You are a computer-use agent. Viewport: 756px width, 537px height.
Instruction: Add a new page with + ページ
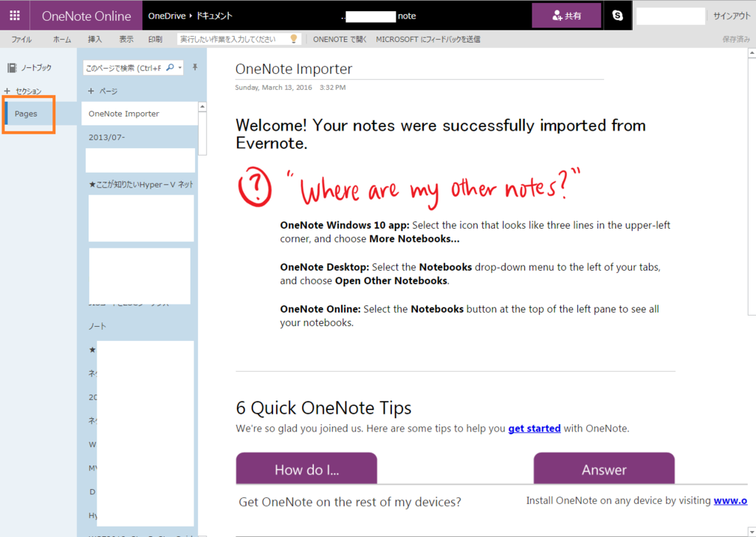tap(103, 91)
